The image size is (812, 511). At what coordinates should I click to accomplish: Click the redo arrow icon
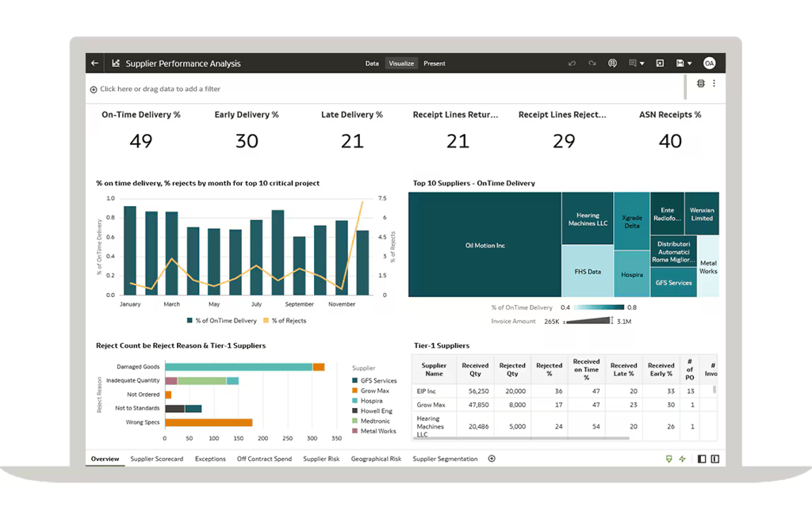pos(592,63)
